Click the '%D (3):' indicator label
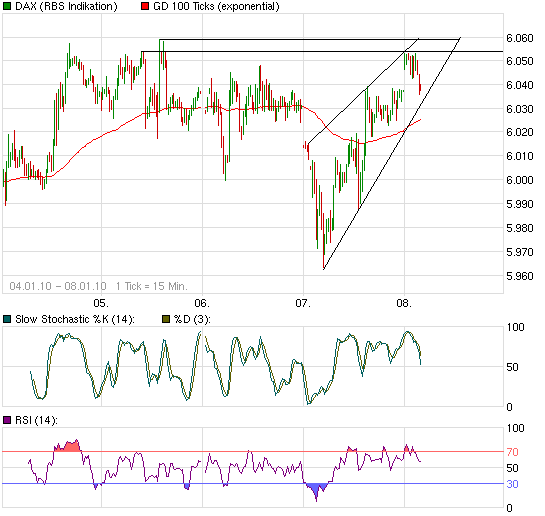Screen dimensions: 545x516 (192, 319)
